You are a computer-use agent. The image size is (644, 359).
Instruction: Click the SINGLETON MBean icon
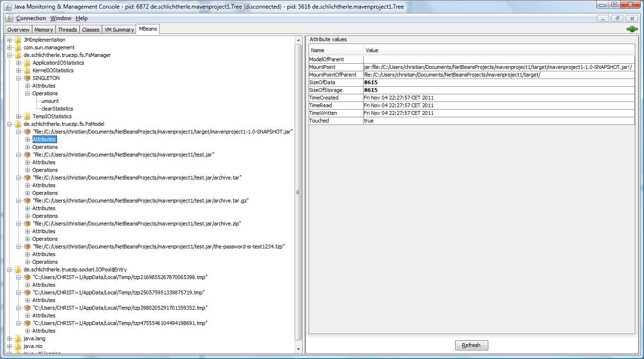point(27,78)
